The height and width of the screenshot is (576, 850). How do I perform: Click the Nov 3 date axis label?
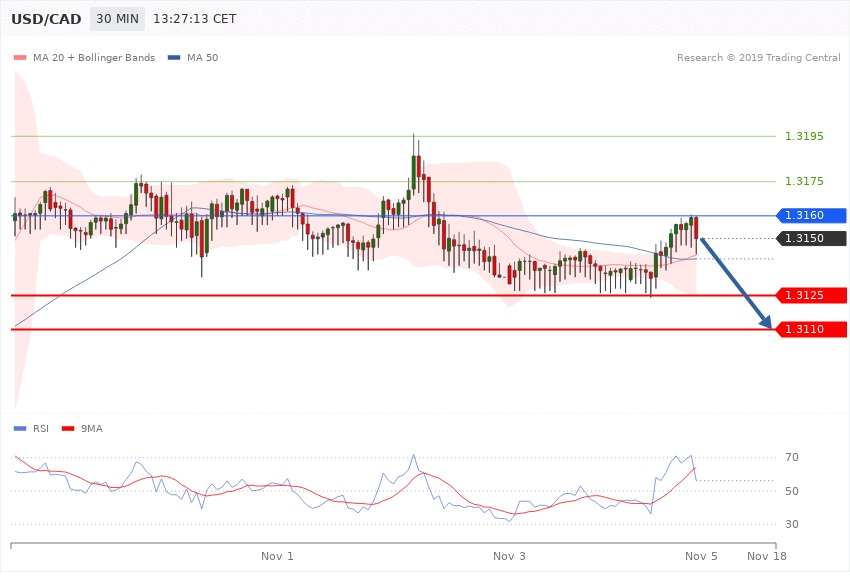(509, 556)
